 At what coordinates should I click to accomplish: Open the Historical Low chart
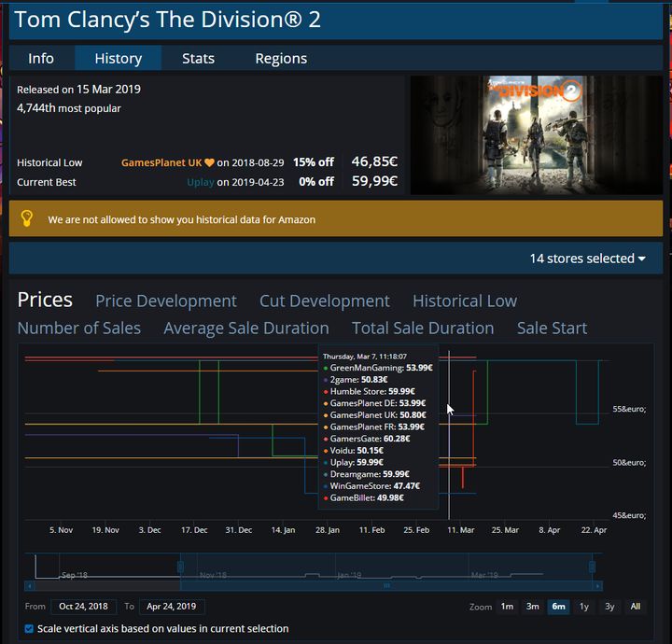click(x=465, y=301)
